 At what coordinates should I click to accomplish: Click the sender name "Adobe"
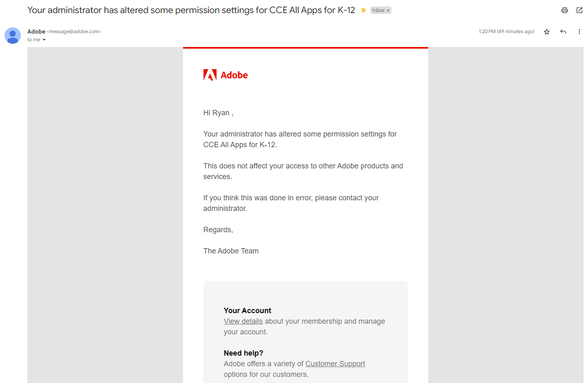pos(36,31)
